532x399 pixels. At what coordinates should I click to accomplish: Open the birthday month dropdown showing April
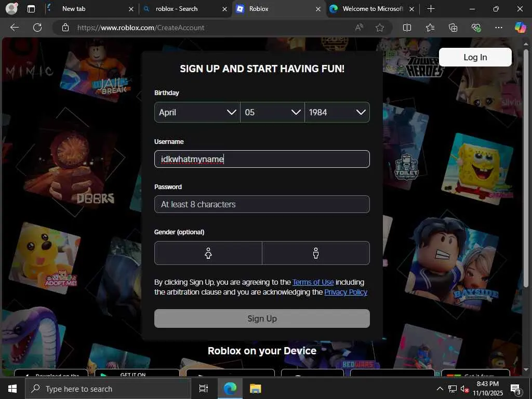[197, 112]
